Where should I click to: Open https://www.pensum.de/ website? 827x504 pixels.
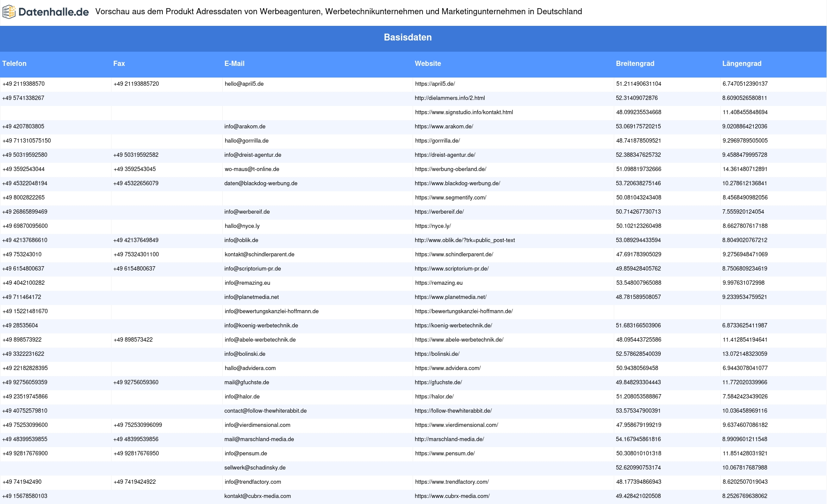tap(445, 454)
